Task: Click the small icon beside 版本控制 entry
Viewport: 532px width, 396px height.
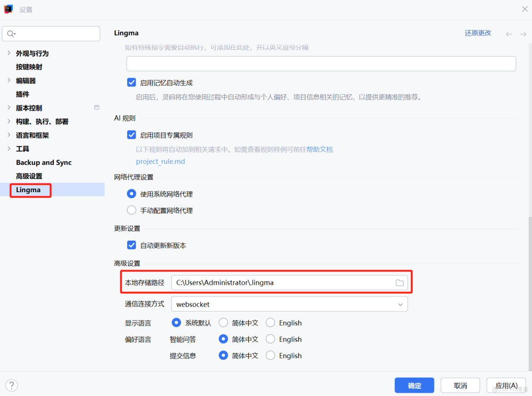Action: point(97,107)
